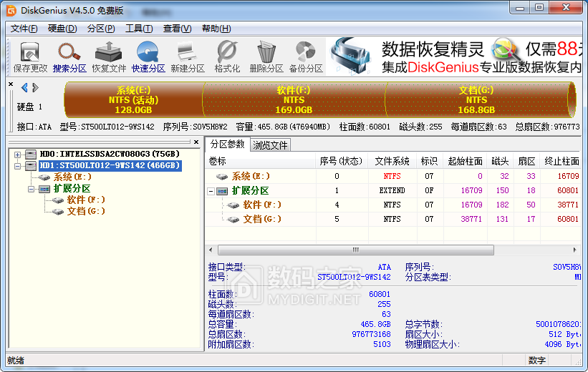Click the DiskGenius title bar logo
588x372 pixels.
pyautogui.click(x=11, y=10)
